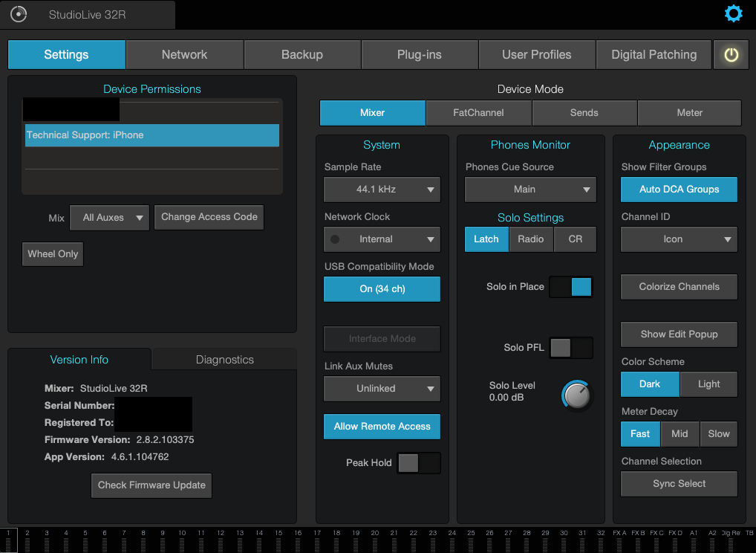
Task: Select Dark color scheme
Action: tap(650, 384)
